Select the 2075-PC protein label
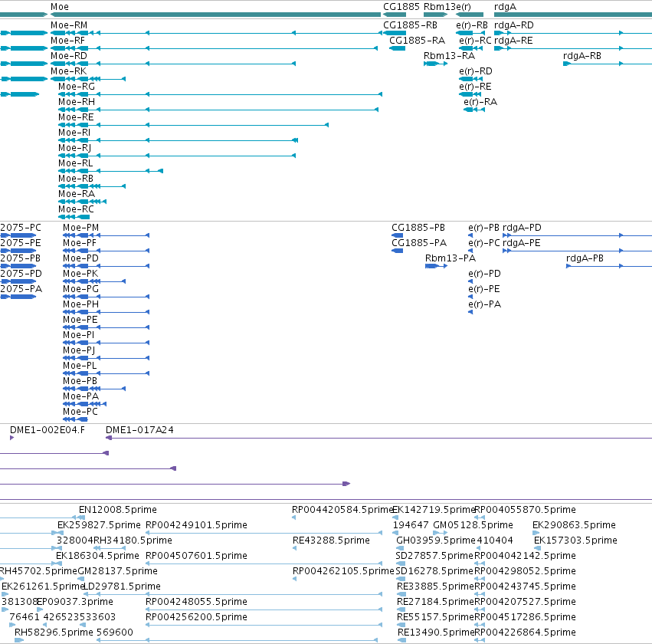This screenshot has height=644, width=652. pos(21,228)
